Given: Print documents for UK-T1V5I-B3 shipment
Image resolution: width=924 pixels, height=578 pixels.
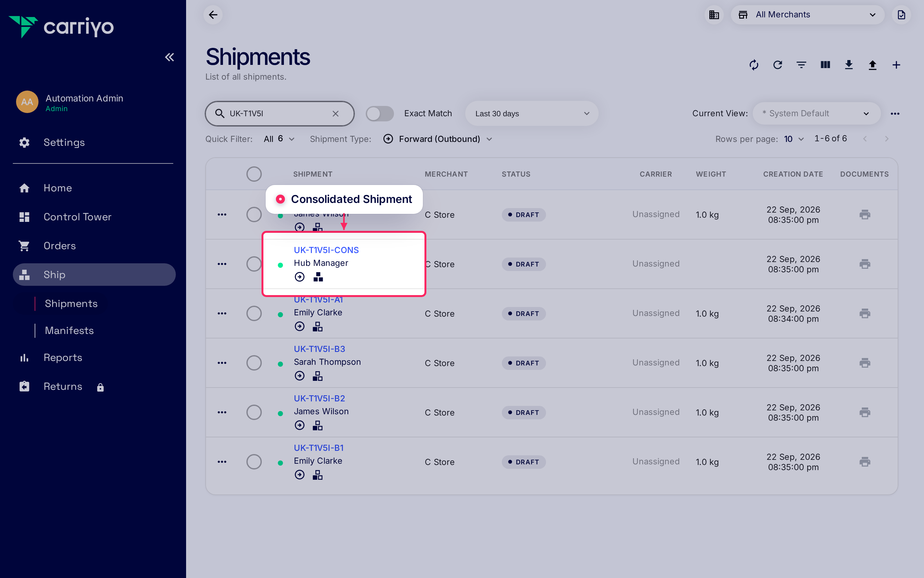Looking at the screenshot, I should 865,363.
